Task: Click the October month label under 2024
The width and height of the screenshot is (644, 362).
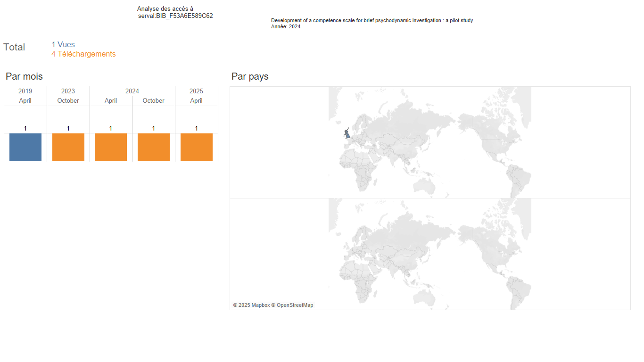Action: (x=154, y=100)
